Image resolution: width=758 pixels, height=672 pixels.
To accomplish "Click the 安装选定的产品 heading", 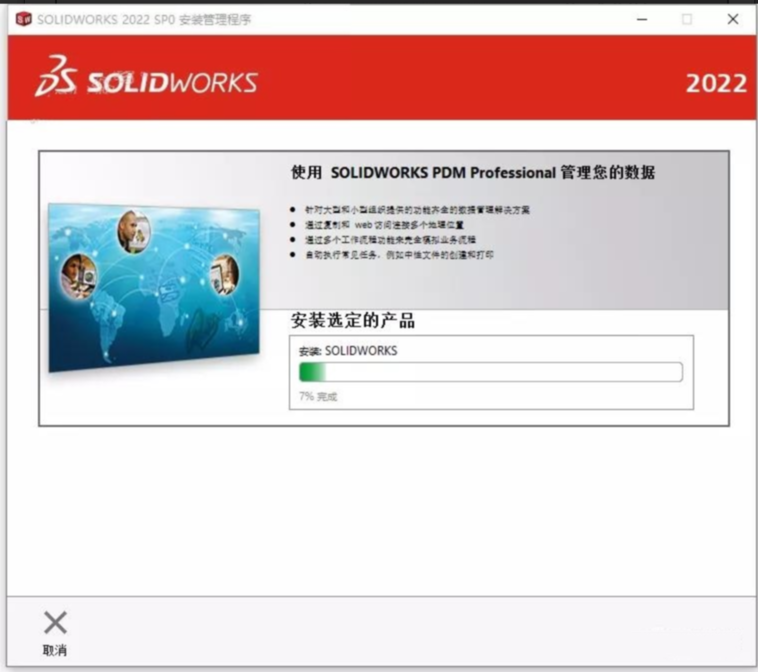I will point(352,322).
